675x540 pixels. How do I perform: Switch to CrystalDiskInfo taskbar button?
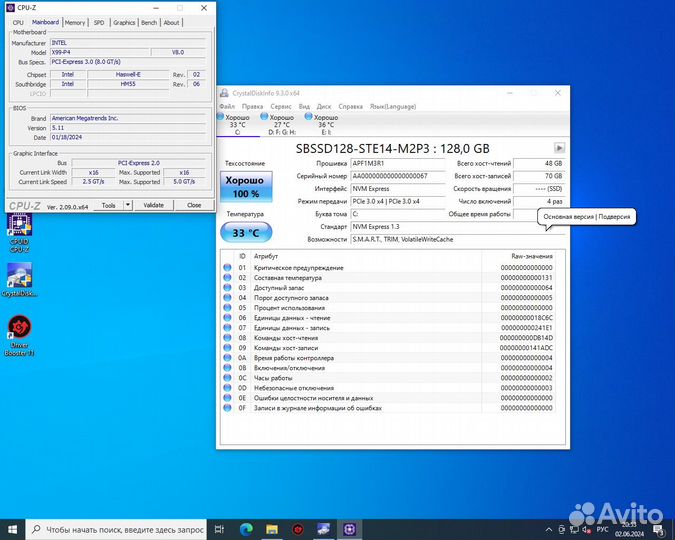point(324,529)
